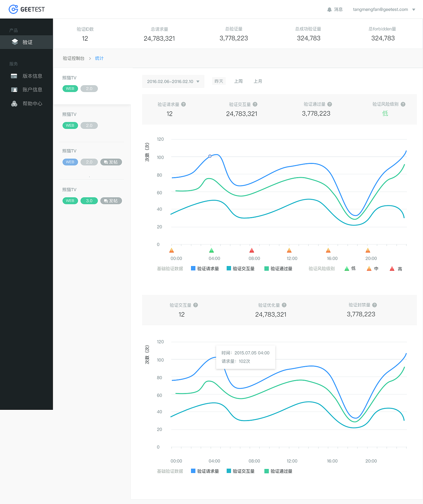Click the tooltip showing 请求量: 102次

[246, 357]
